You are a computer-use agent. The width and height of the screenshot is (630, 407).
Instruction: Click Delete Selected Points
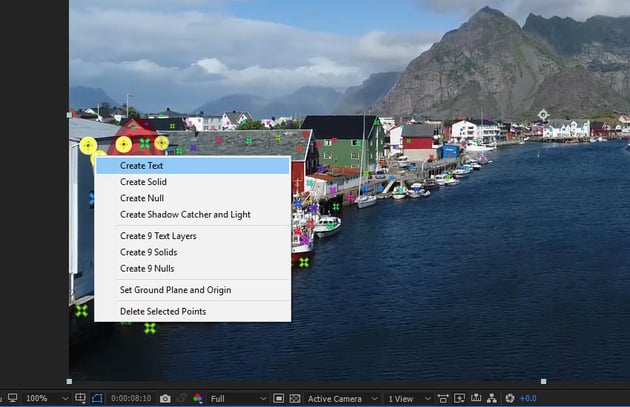click(x=163, y=311)
